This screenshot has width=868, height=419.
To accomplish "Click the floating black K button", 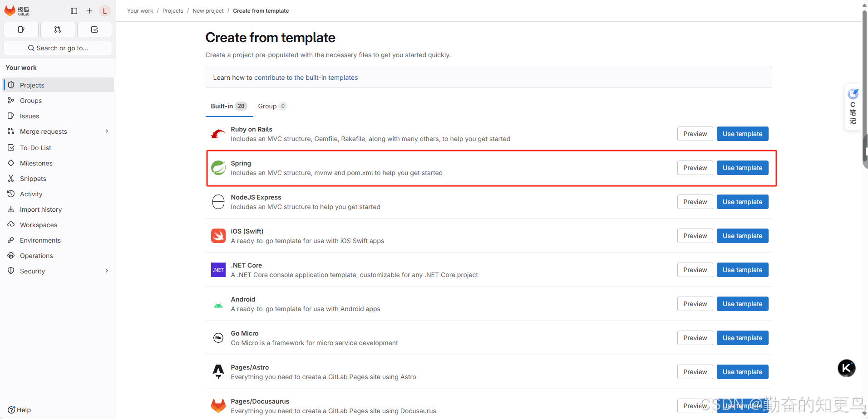I will [x=847, y=368].
